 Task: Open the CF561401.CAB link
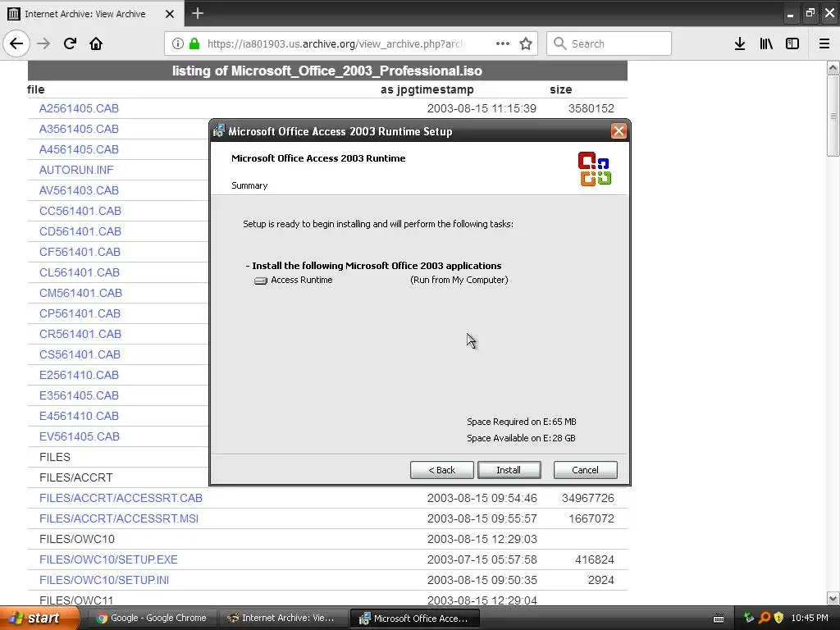pyautogui.click(x=80, y=252)
